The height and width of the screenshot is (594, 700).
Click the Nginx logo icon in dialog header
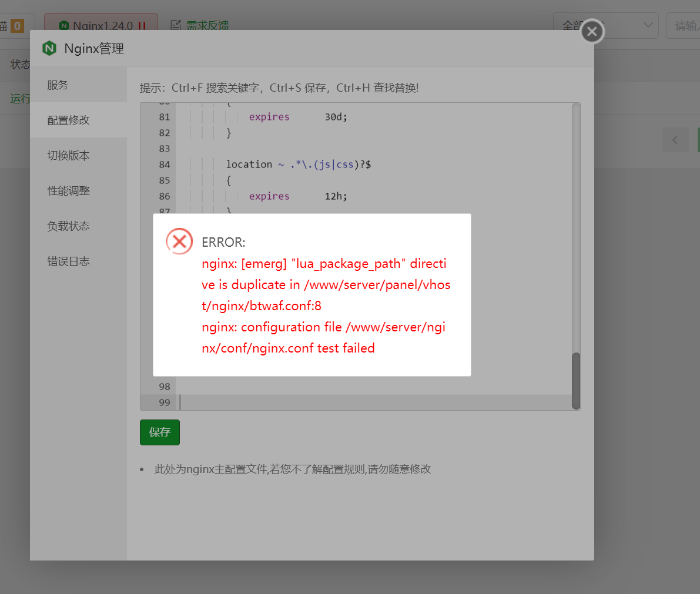pyautogui.click(x=49, y=48)
